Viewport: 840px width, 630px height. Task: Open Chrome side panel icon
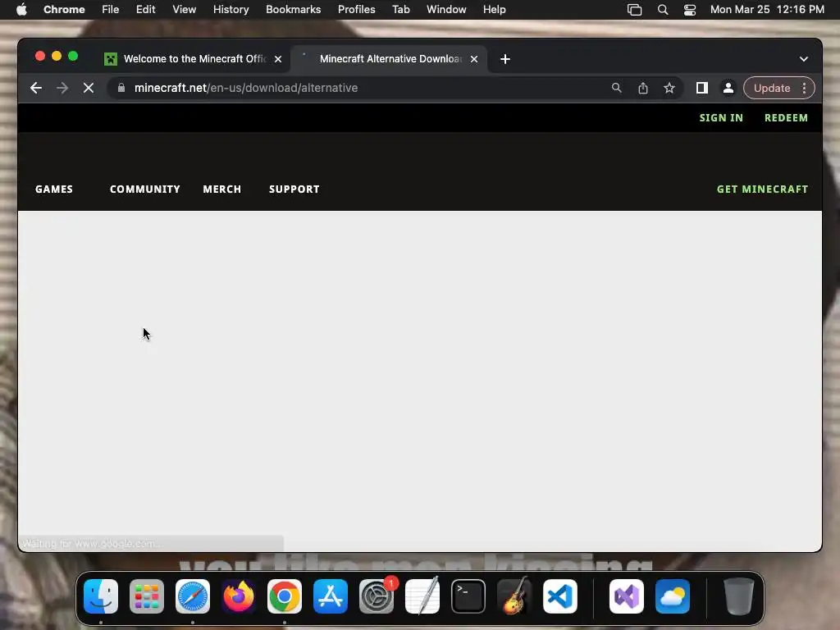coord(702,88)
